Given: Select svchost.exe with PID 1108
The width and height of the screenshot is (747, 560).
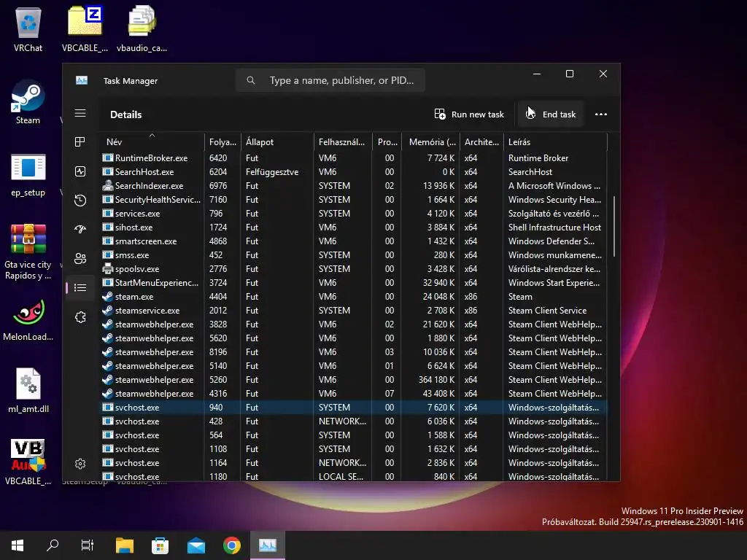Looking at the screenshot, I should (x=354, y=448).
